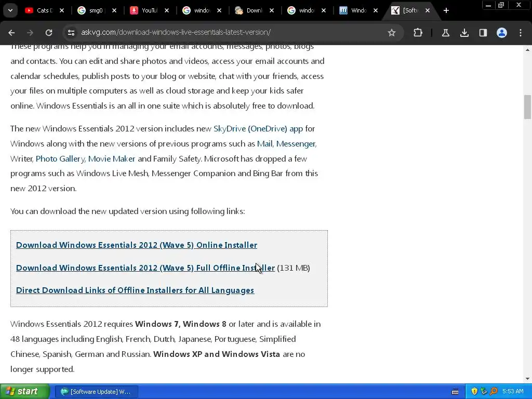Open the tab search dropdown arrow

click(10, 10)
